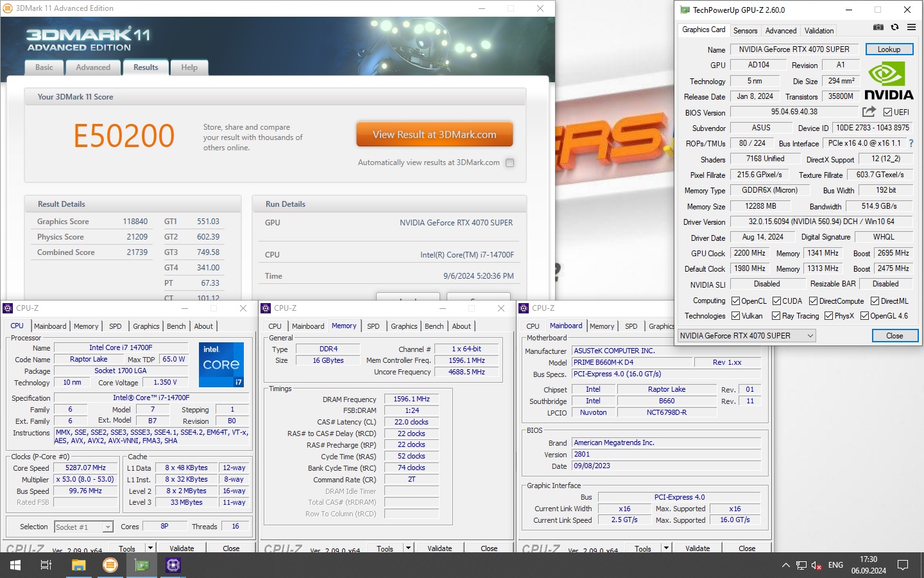
Task: Click the orange 3DMark taskbar icon
Action: pyautogui.click(x=110, y=565)
